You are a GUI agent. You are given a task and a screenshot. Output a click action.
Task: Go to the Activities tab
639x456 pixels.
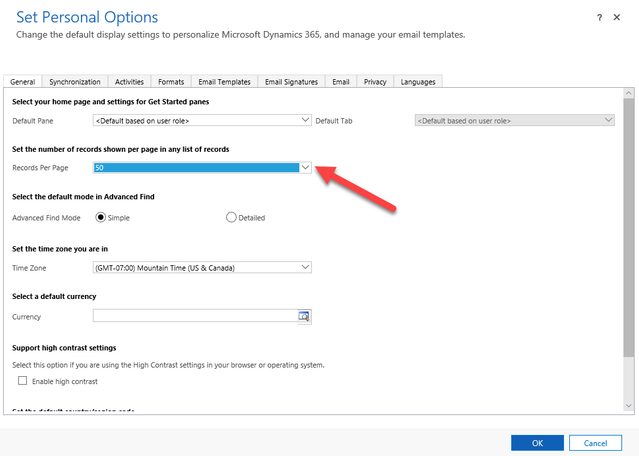click(129, 82)
